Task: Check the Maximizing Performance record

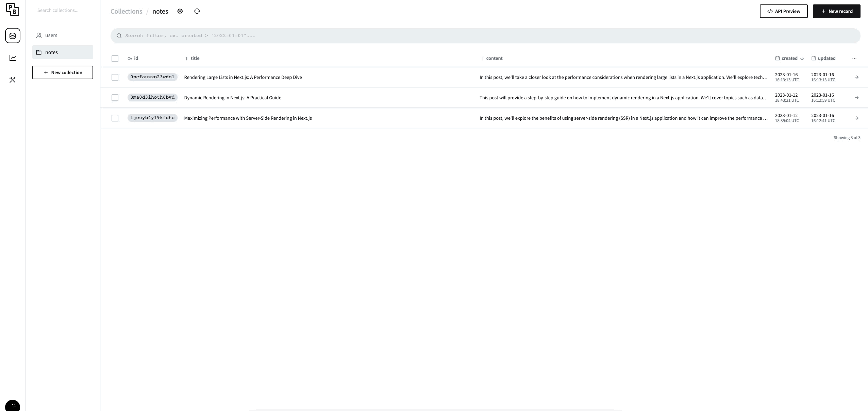Action: coord(115,118)
